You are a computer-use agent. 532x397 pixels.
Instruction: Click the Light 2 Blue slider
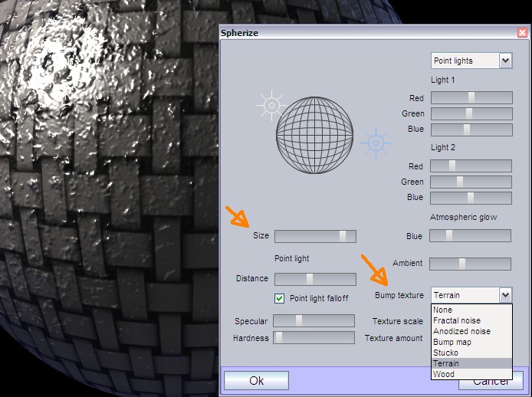pos(471,198)
